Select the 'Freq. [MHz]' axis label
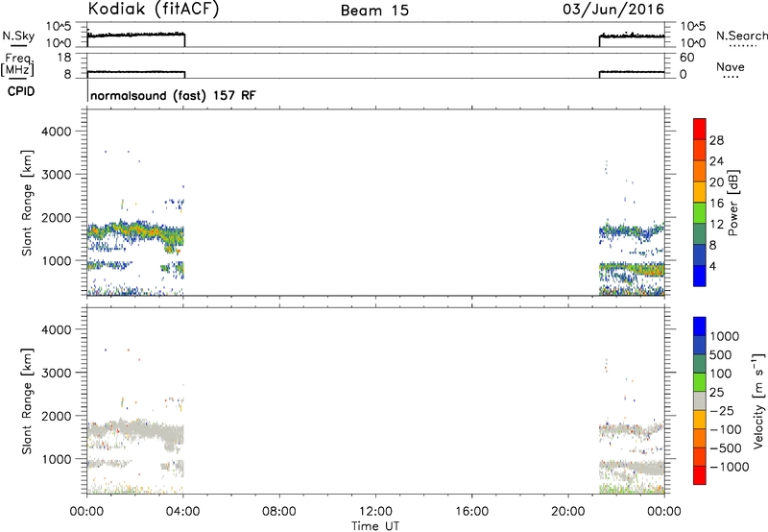 pyautogui.click(x=18, y=64)
